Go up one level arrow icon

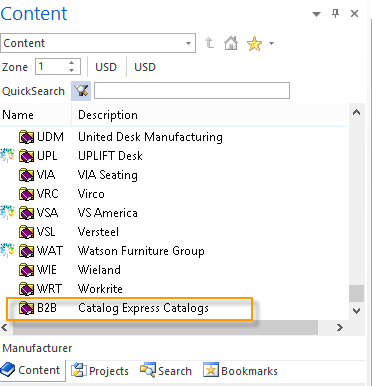point(209,43)
